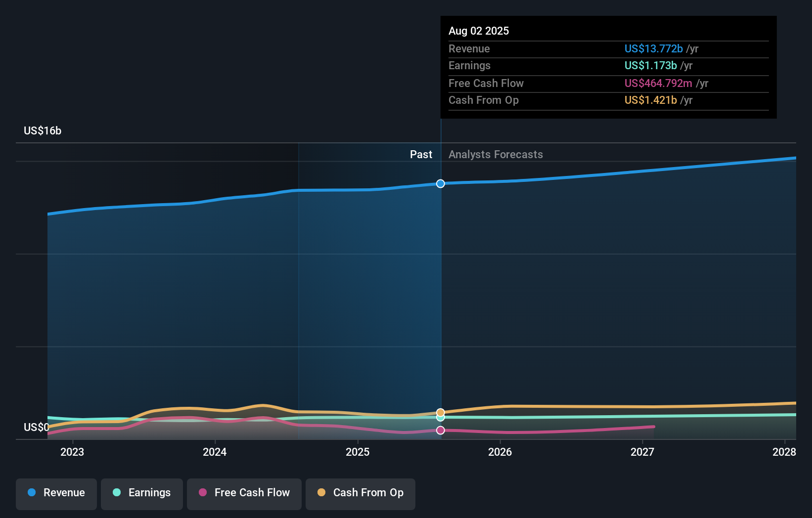Screen dimensions: 812x518
Task: Click the Earnings value US$1.173b in tooltip
Action: click(650, 65)
